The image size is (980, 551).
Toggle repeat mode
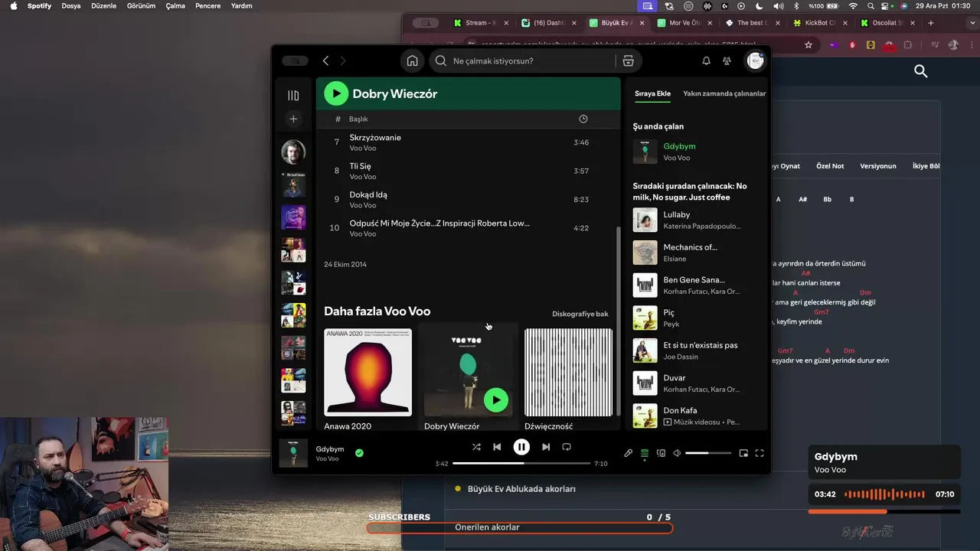point(567,447)
